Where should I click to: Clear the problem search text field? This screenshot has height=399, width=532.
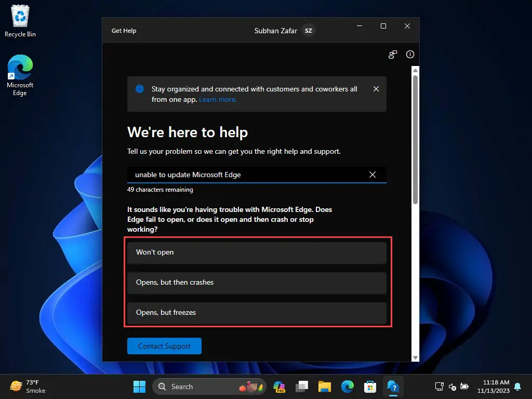click(x=372, y=175)
